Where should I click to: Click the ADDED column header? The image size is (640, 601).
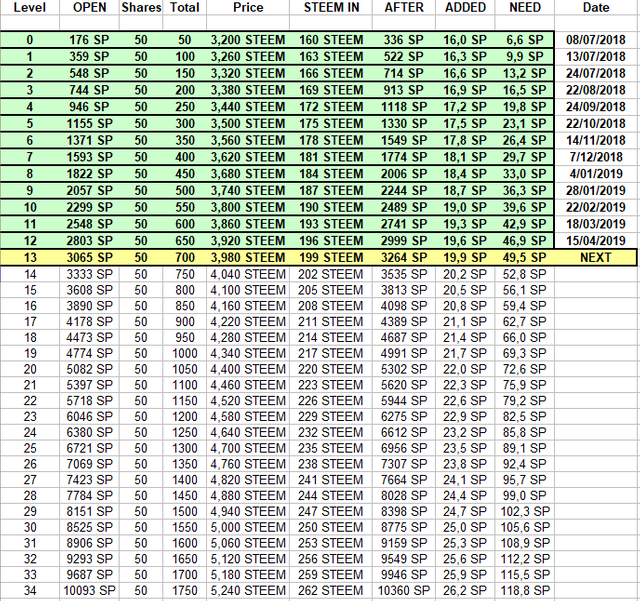tap(465, 7)
